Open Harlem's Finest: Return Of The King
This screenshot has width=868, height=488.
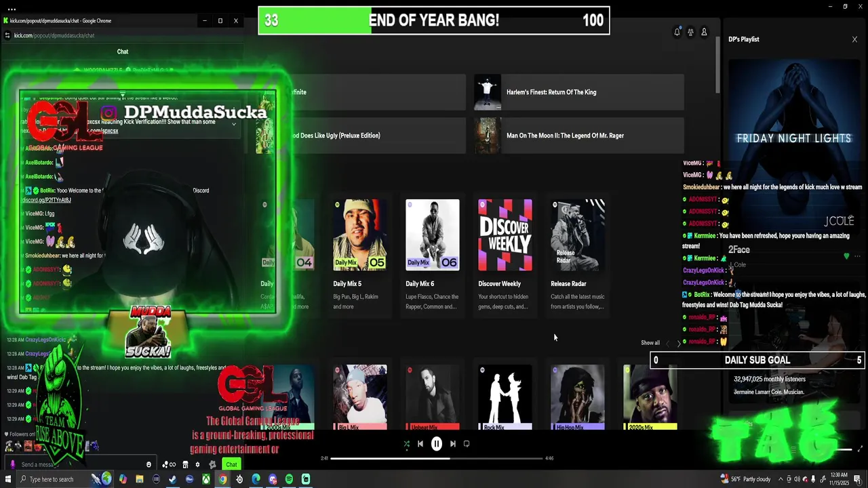[x=579, y=92]
